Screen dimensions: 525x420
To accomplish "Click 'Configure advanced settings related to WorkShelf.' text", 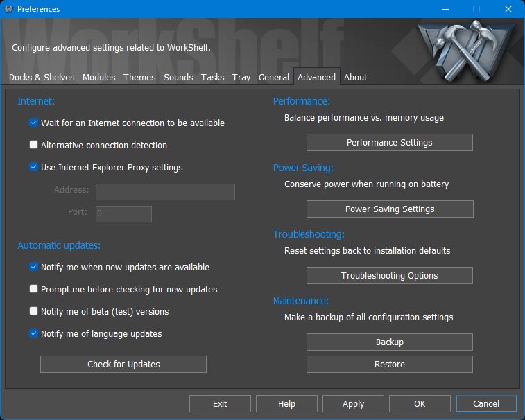I will click(x=111, y=48).
